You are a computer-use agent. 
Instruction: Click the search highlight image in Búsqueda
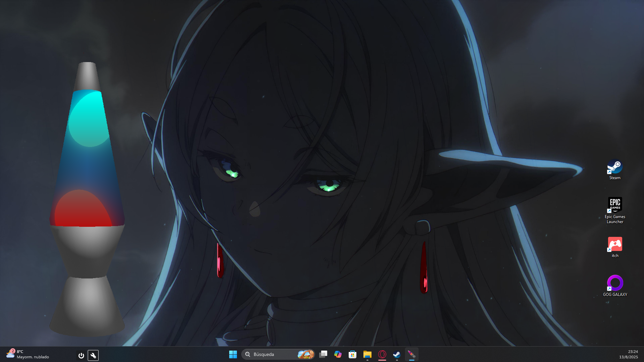click(306, 354)
